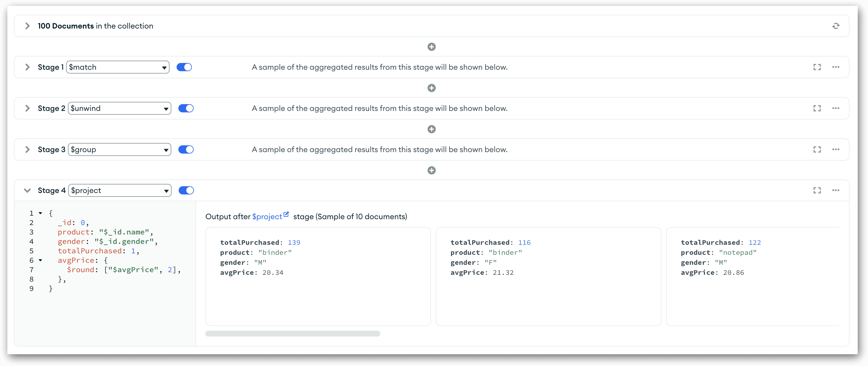Add a stage below Stage 3 $group
Viewport: 868px width, 366px height.
(x=431, y=170)
